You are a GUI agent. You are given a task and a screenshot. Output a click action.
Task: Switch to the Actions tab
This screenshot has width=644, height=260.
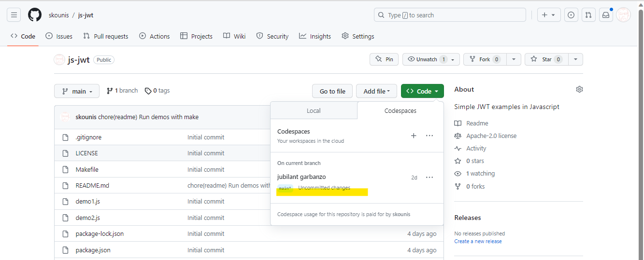pyautogui.click(x=155, y=36)
